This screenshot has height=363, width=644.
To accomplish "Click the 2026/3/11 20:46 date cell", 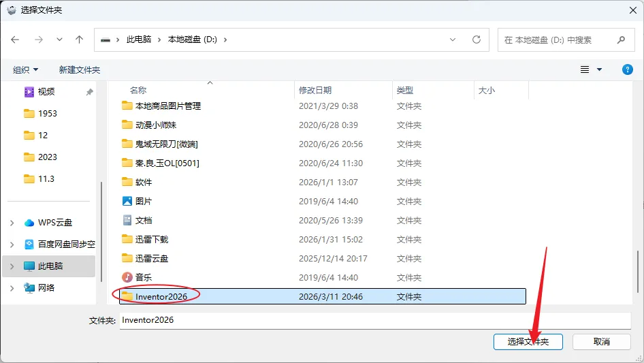I will [x=331, y=297].
